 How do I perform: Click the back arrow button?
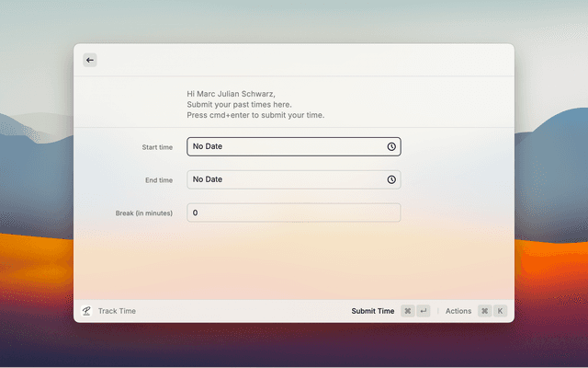point(90,60)
